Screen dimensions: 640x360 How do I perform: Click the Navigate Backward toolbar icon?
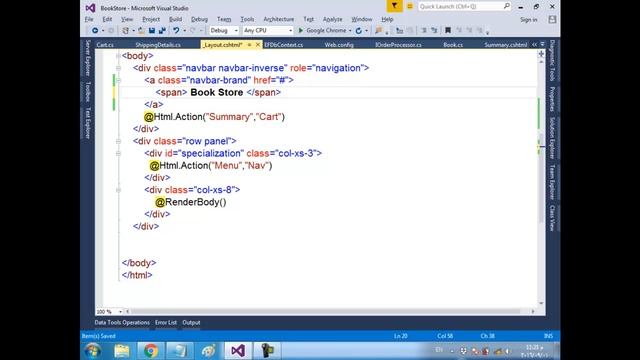pos(95,31)
